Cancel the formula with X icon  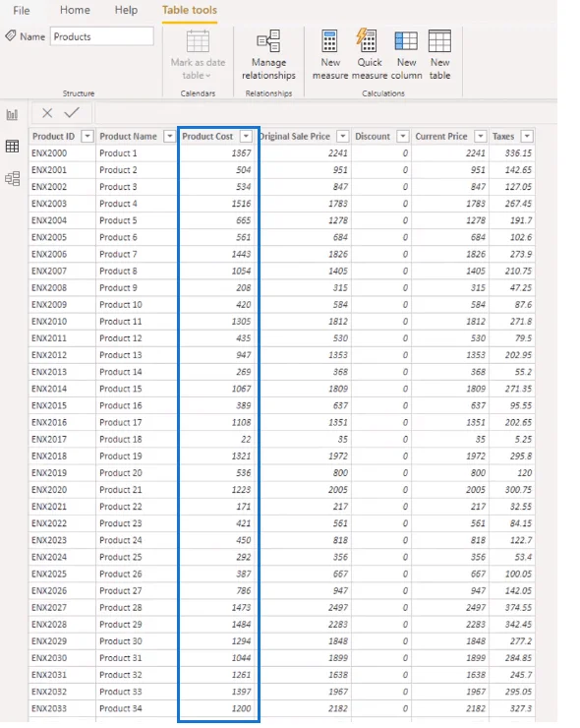[x=47, y=113]
